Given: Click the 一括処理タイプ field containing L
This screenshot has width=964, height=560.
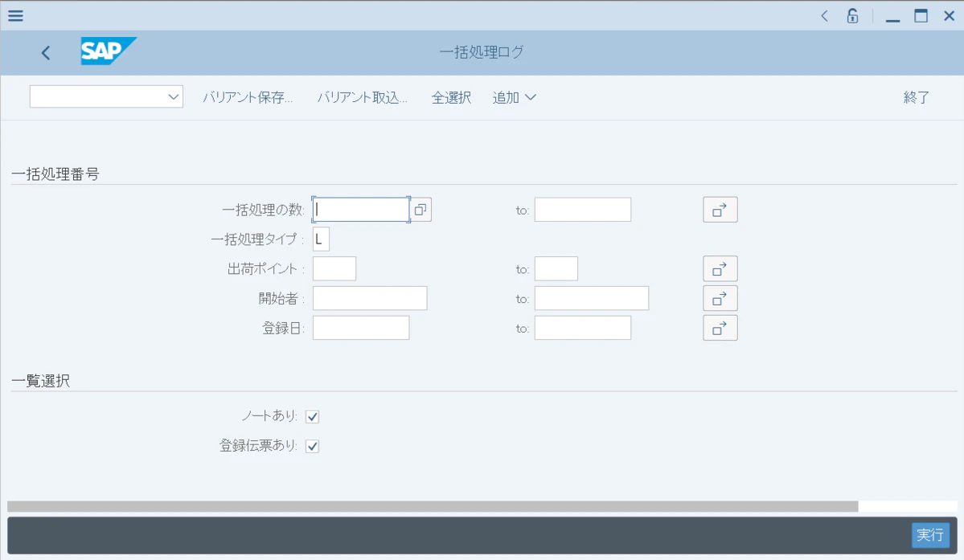Looking at the screenshot, I should pos(321,239).
